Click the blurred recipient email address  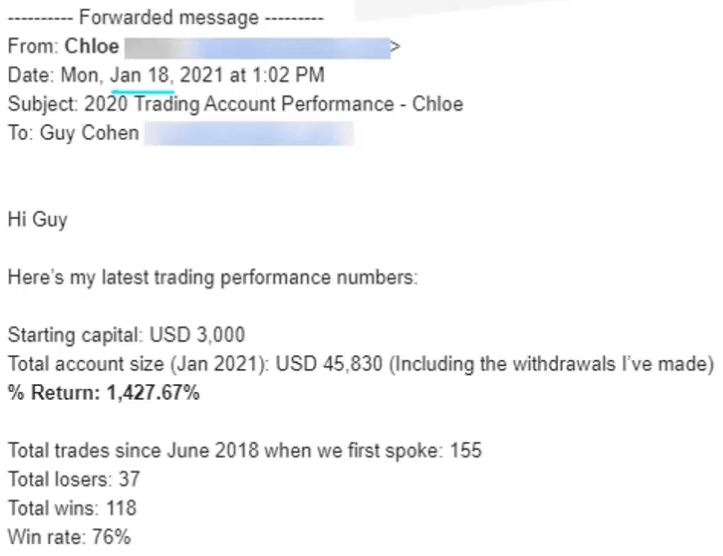pyautogui.click(x=249, y=133)
